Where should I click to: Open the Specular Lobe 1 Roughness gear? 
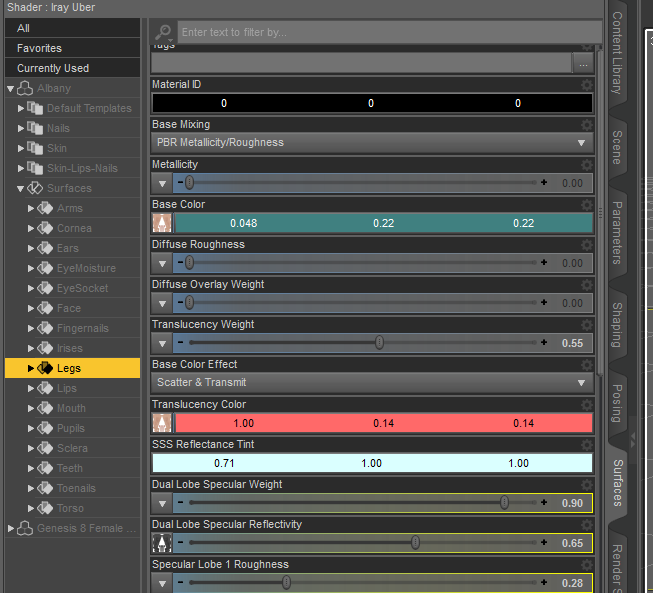[587, 565]
